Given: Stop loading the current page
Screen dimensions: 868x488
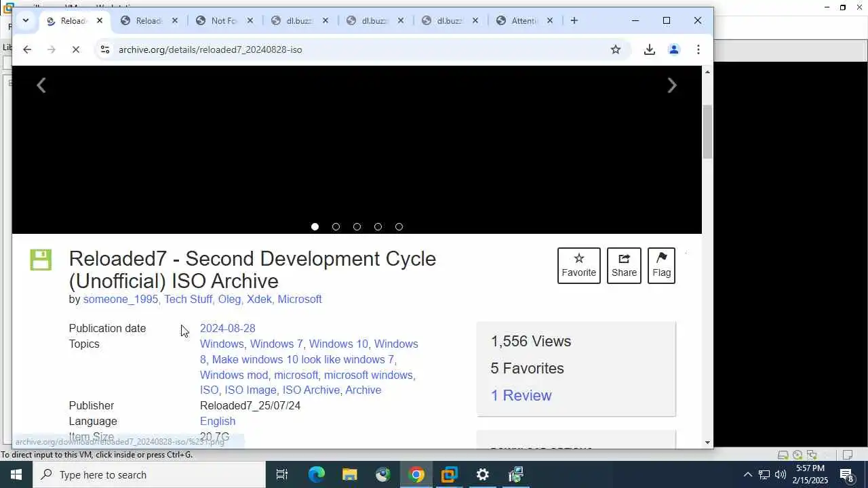Looking at the screenshot, I should click(x=76, y=49).
